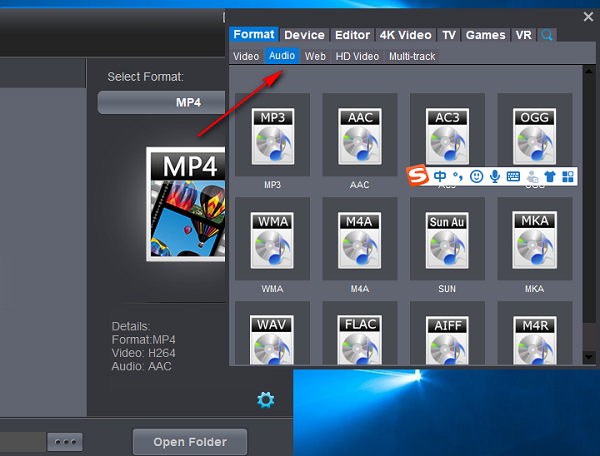Pick the FLAC audio format icon
Image resolution: width=600 pixels, height=456 pixels.
360,340
